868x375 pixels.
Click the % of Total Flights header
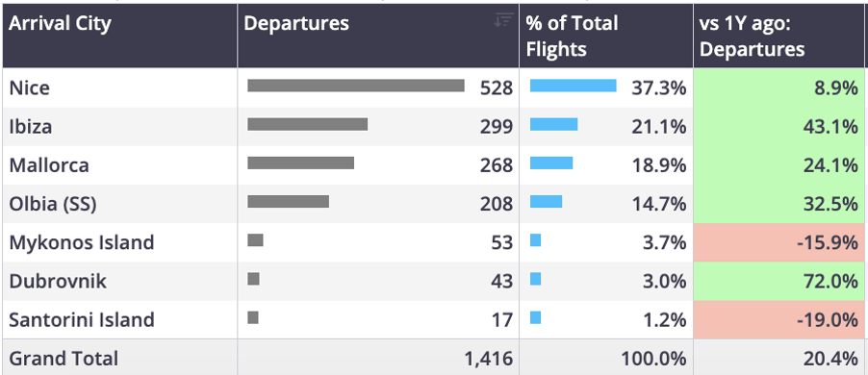click(x=606, y=36)
